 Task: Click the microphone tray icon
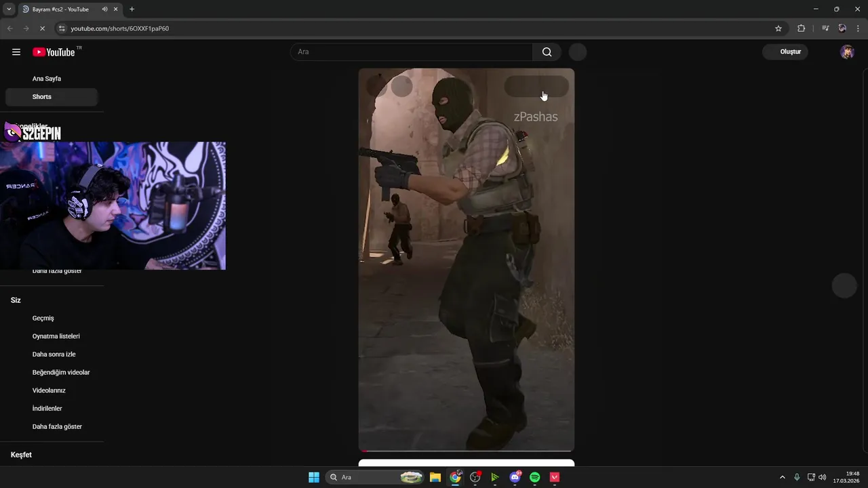[797, 477]
